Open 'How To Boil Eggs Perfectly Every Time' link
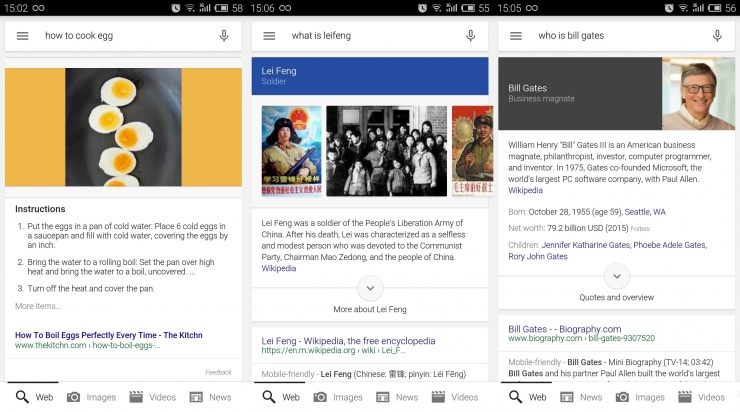 [109, 335]
